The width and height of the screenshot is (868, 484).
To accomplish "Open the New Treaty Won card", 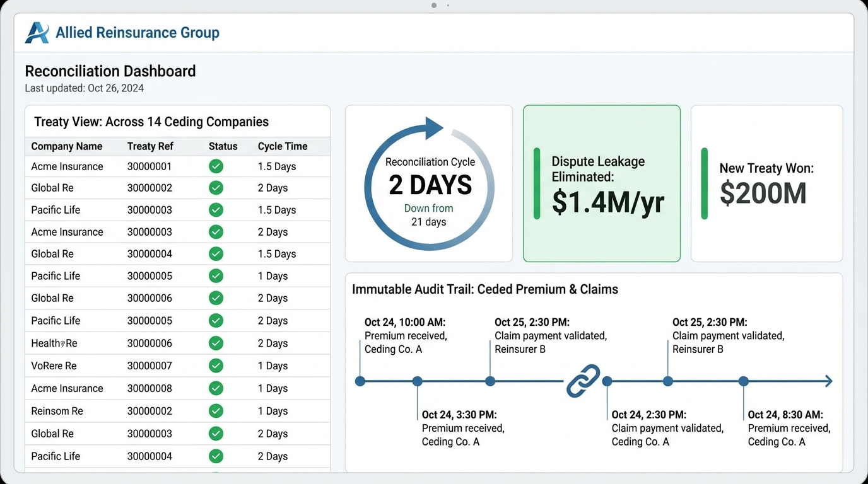I will 767,183.
